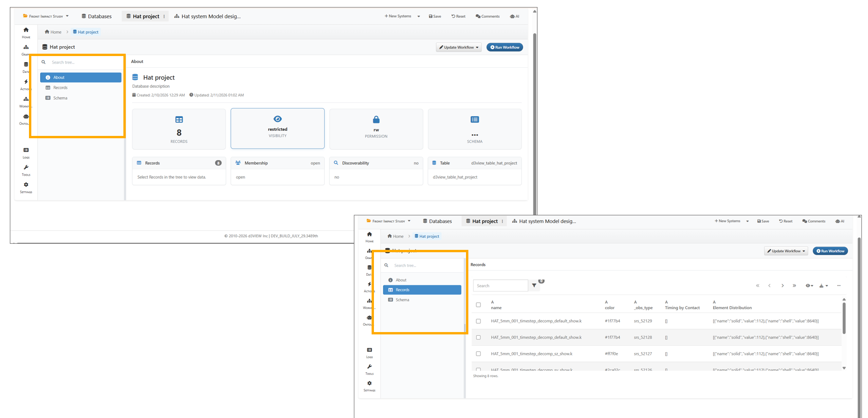Click the restricted Visibility eye card
Image resolution: width=868 pixels, height=418 pixels.
[277, 128]
